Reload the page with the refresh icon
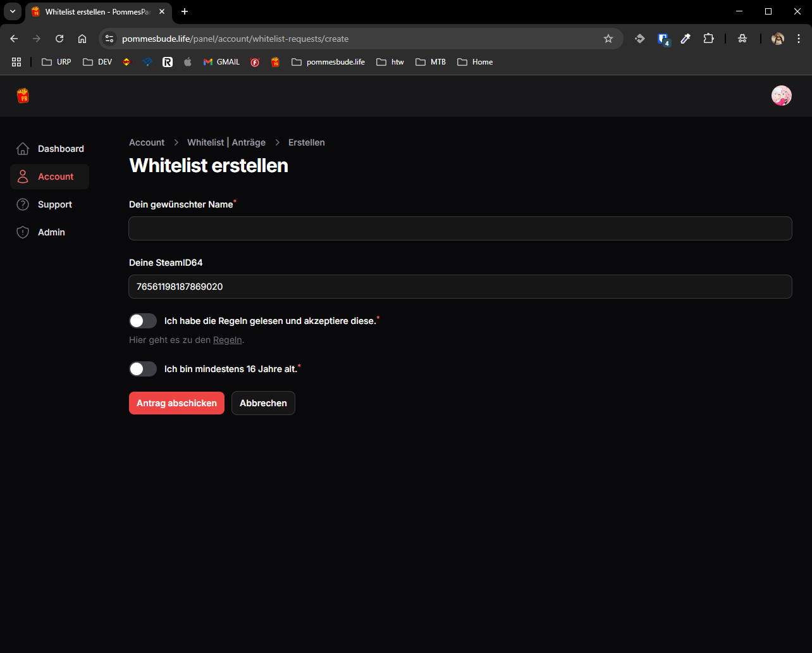The height and width of the screenshot is (653, 812). [x=59, y=39]
